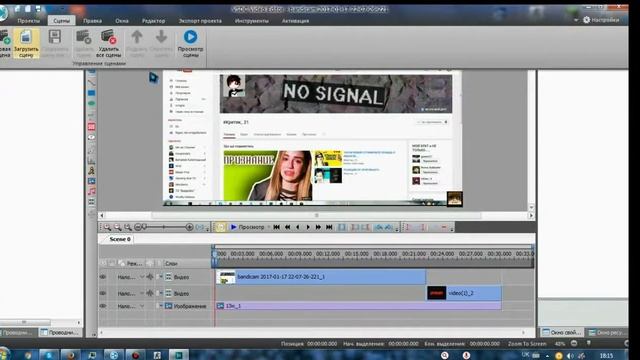Screen dimensions: 640x360
Task: Click the timeline zoom slider handle
Action: (x=144, y=227)
